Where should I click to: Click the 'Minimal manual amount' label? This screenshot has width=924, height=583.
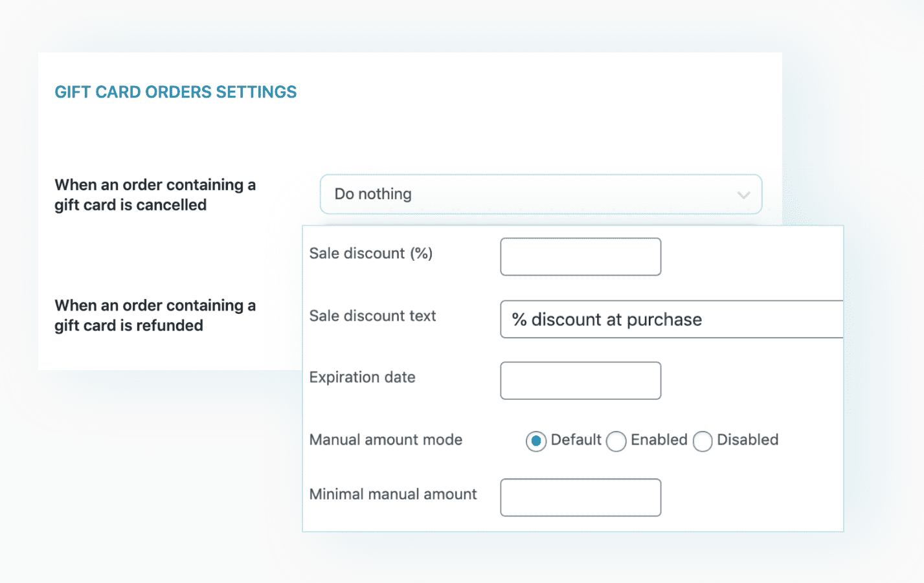[x=392, y=494]
